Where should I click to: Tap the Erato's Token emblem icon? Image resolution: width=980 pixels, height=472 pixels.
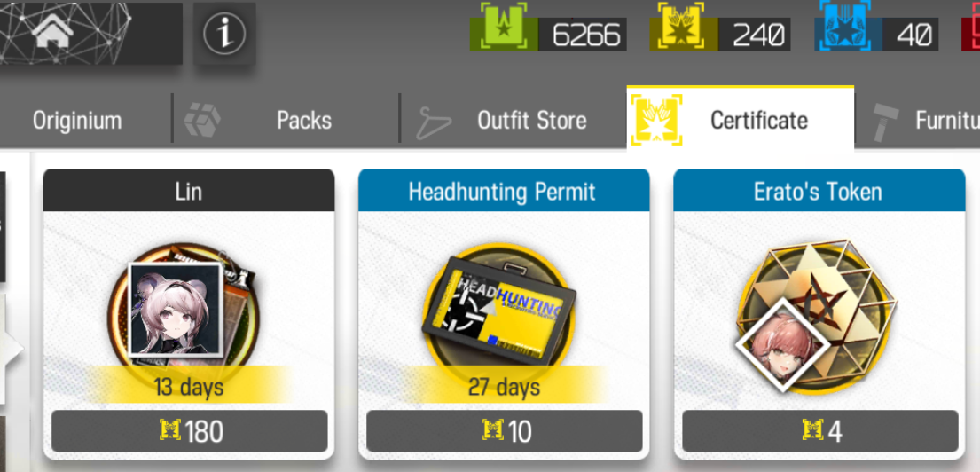point(816,318)
